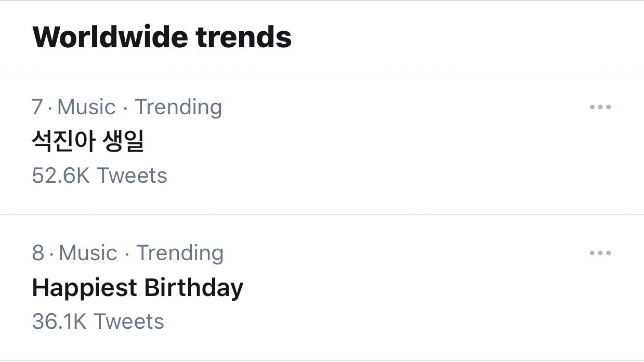Click the 36.1K Tweets count
The height and width of the screenshot is (362, 644).
(98, 321)
